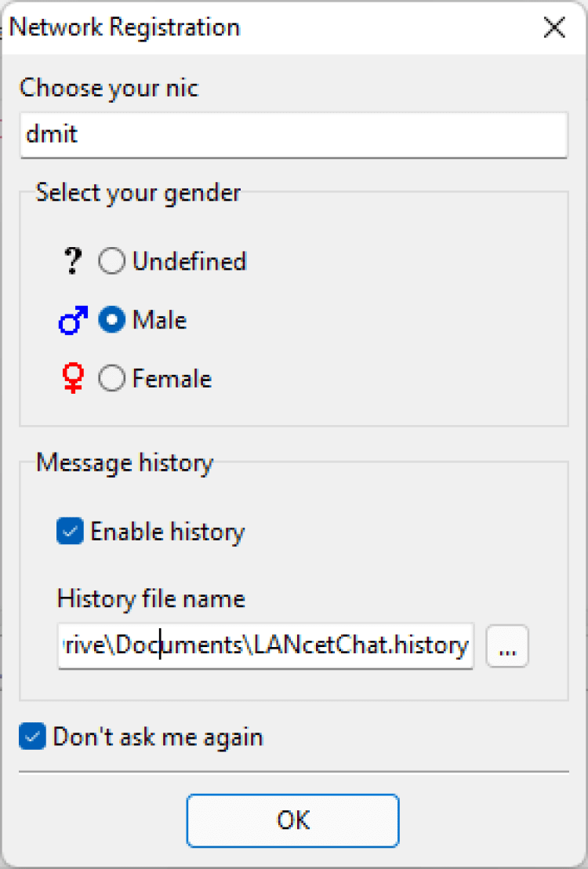This screenshot has width=588, height=869.
Task: Toggle the Enable history checkbox
Action: pyautogui.click(x=71, y=533)
